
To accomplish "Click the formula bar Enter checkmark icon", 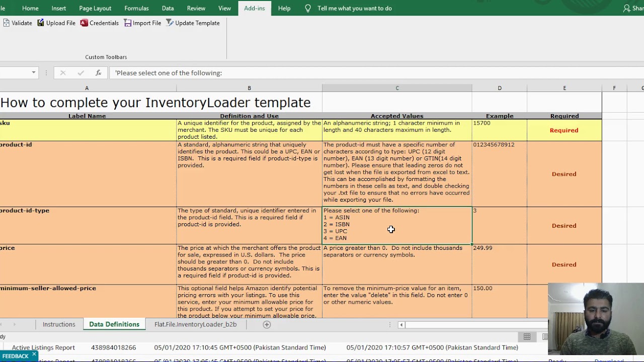I will pyautogui.click(x=80, y=73).
